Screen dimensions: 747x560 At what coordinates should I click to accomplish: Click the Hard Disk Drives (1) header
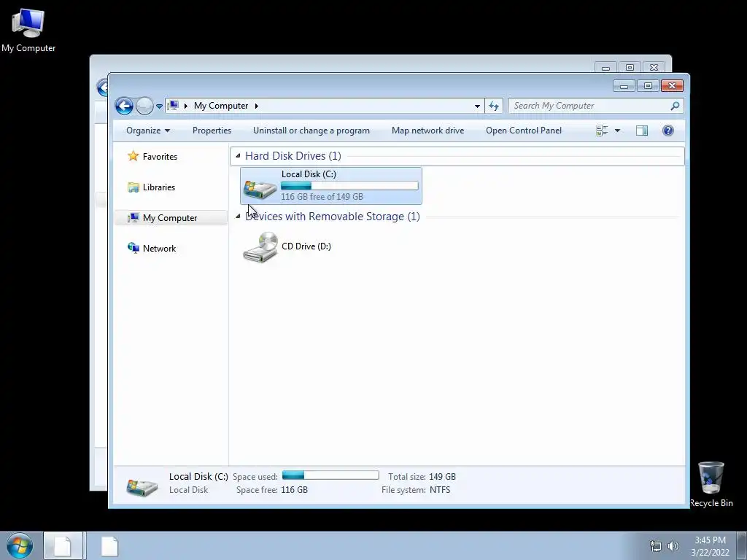293,156
